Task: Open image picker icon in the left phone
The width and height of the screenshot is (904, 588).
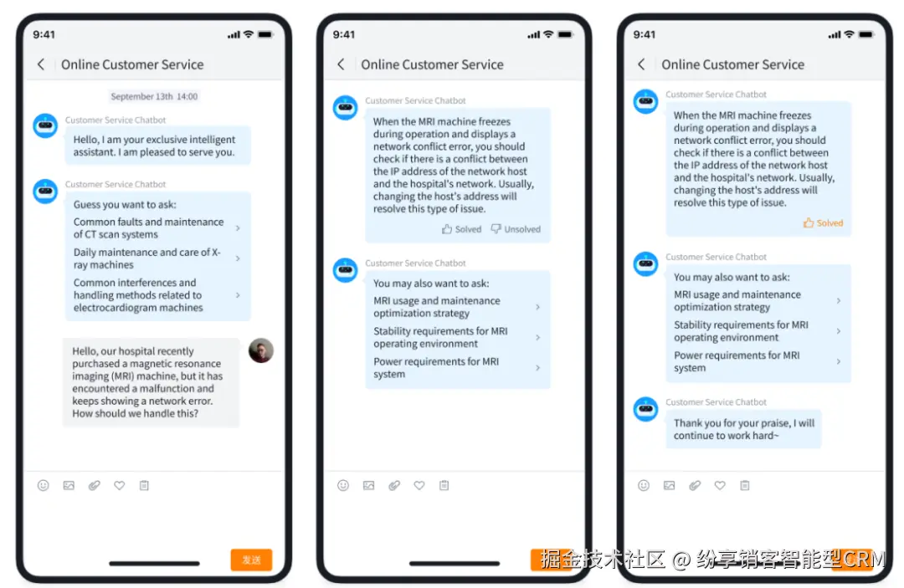Action: pos(69,485)
